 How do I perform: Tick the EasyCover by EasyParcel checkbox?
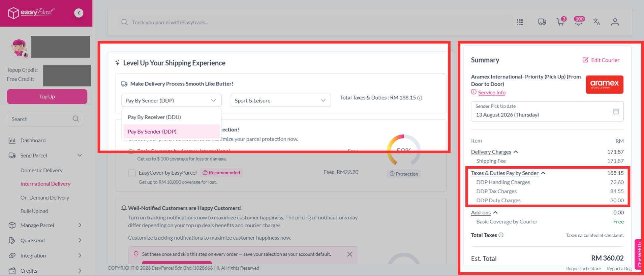coord(132,173)
